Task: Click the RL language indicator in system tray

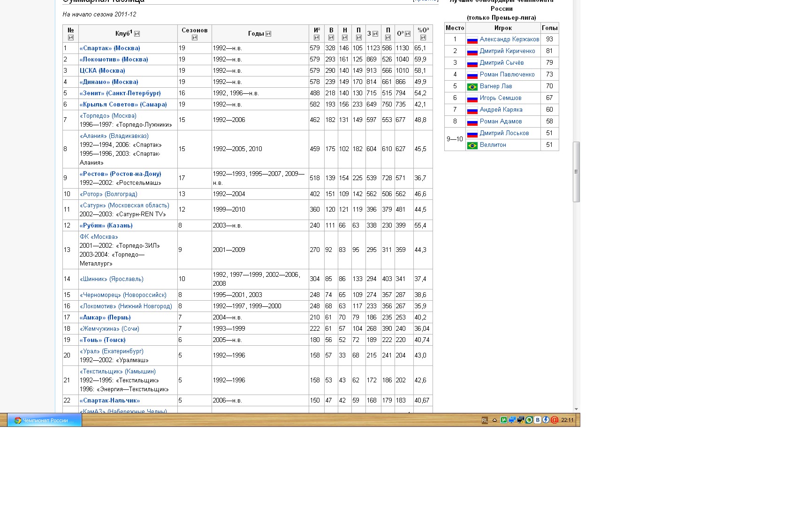Action: click(485, 420)
